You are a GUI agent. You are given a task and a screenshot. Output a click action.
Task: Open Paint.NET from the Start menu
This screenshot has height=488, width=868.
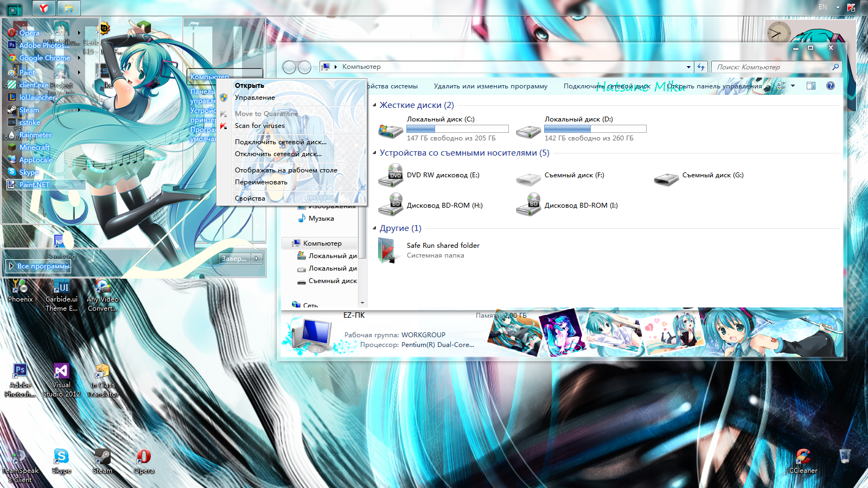(46, 185)
